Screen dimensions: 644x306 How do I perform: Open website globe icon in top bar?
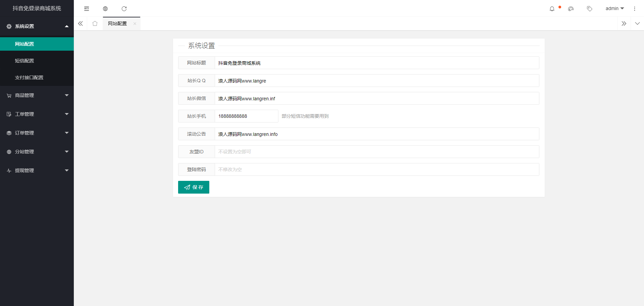(105, 9)
